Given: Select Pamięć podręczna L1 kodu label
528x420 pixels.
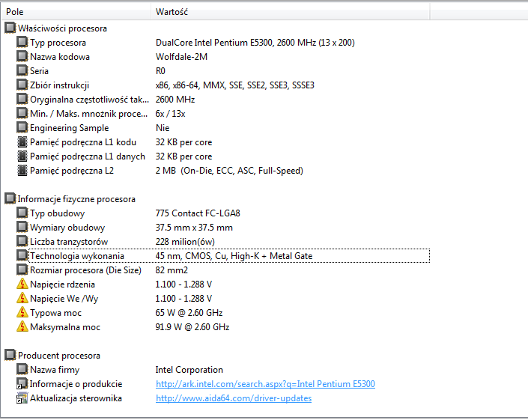Looking at the screenshot, I should [x=83, y=142].
